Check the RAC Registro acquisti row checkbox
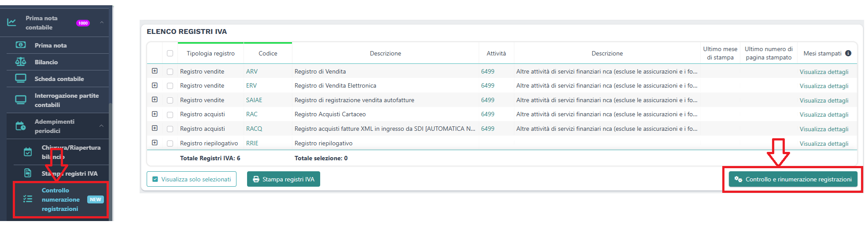This screenshot has width=868, height=225. tap(170, 114)
